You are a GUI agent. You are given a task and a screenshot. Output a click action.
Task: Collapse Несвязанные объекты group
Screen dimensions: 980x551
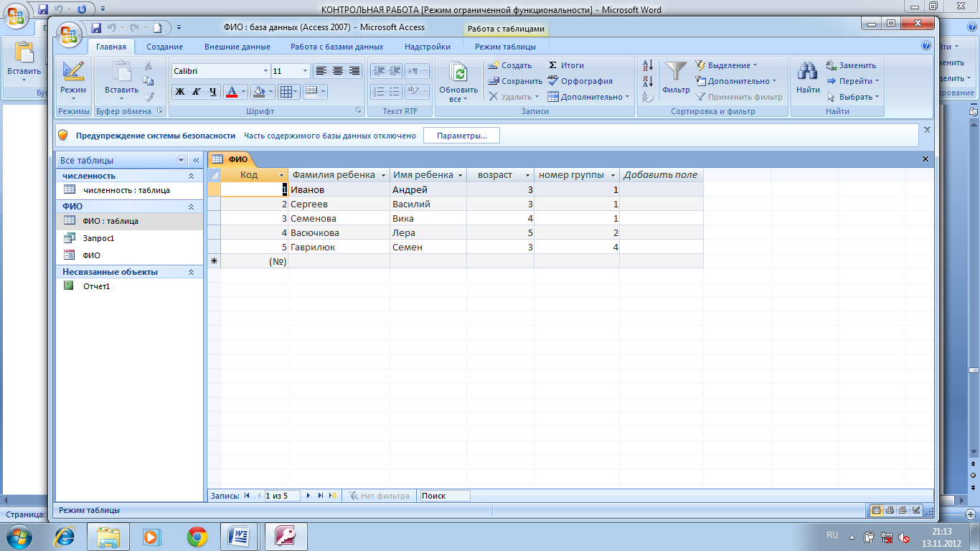pos(191,272)
